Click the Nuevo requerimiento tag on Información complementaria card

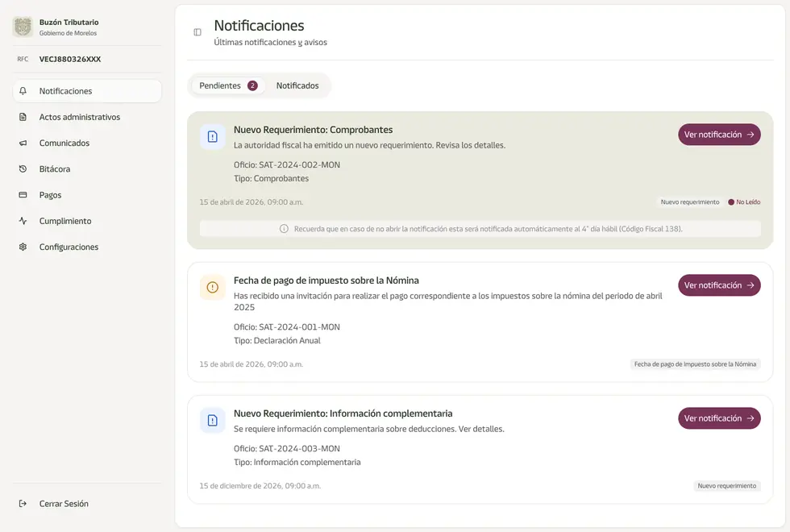(x=727, y=485)
